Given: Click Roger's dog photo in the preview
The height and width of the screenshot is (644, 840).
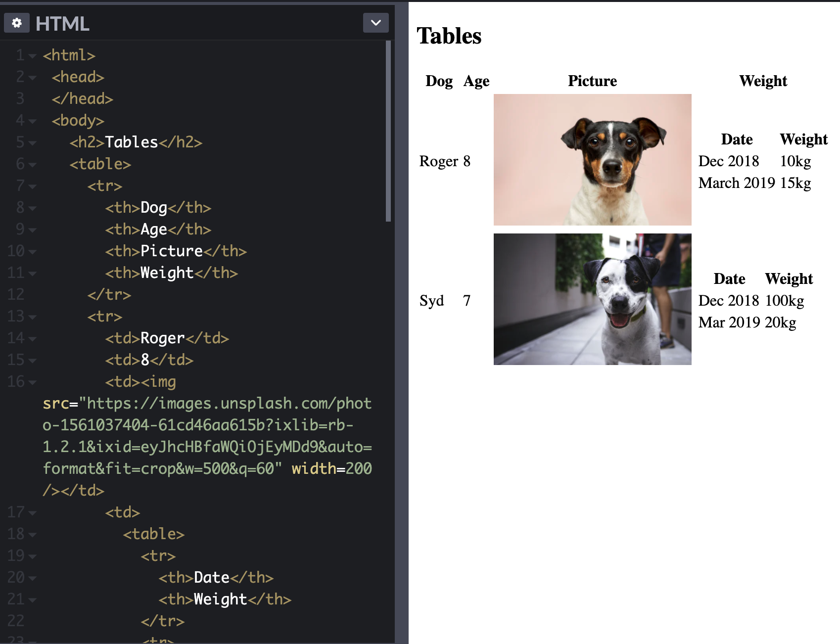Looking at the screenshot, I should (592, 158).
